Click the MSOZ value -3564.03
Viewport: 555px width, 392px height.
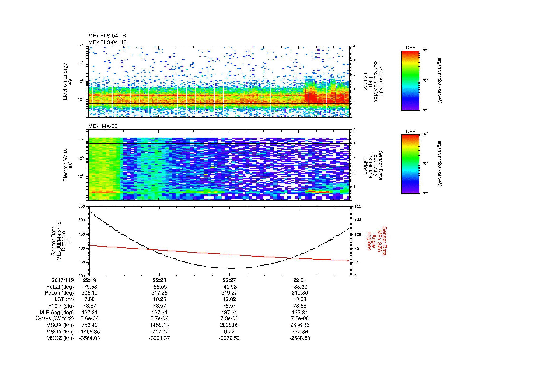(89, 338)
